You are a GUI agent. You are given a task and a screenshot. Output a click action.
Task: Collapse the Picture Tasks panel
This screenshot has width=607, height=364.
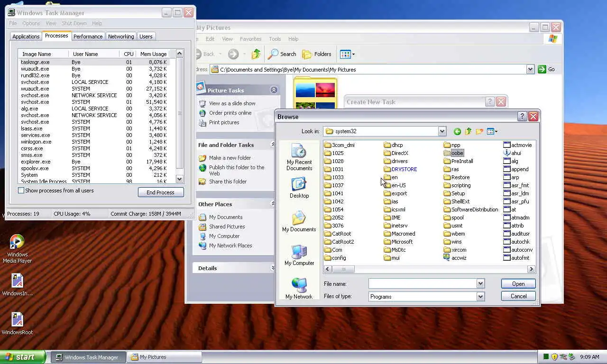(274, 90)
